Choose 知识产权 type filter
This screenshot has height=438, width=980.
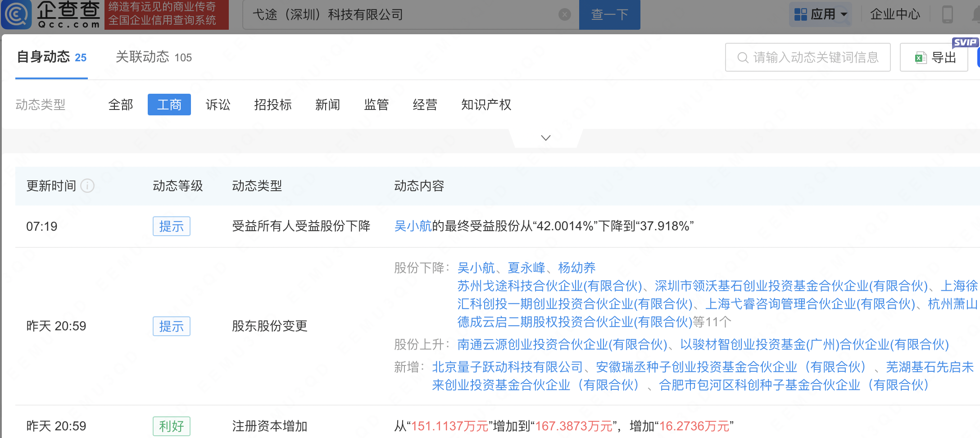pos(486,105)
